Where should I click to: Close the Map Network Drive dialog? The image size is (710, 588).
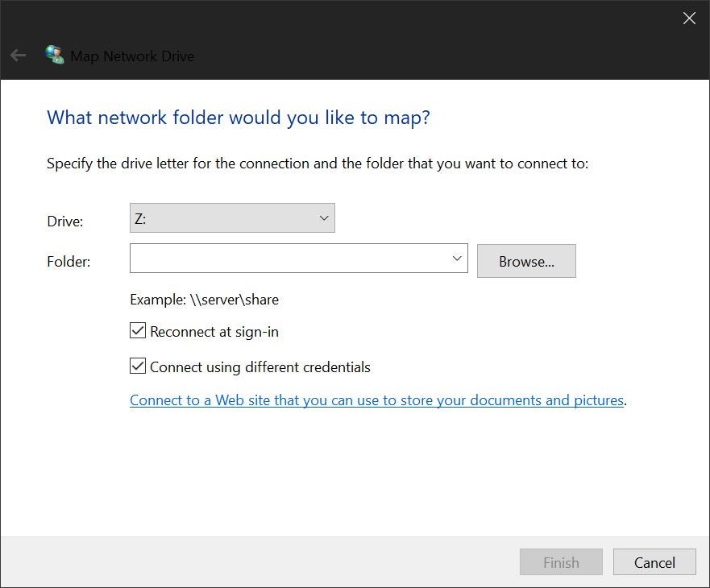pos(689,18)
